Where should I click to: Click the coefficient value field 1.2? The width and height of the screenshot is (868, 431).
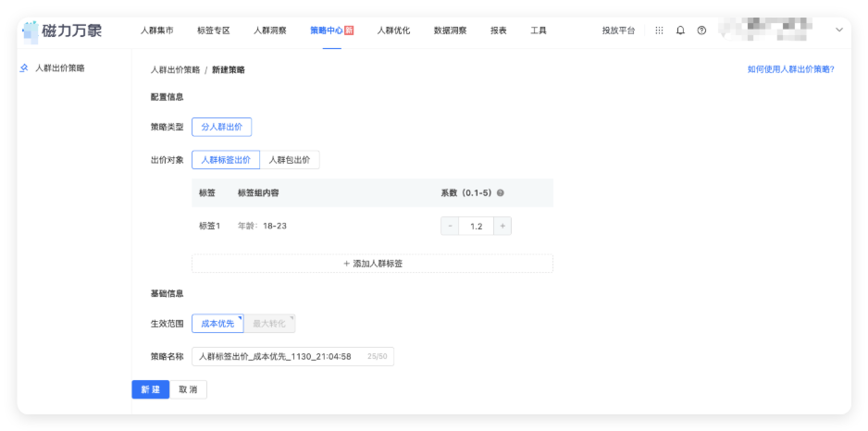(x=476, y=226)
